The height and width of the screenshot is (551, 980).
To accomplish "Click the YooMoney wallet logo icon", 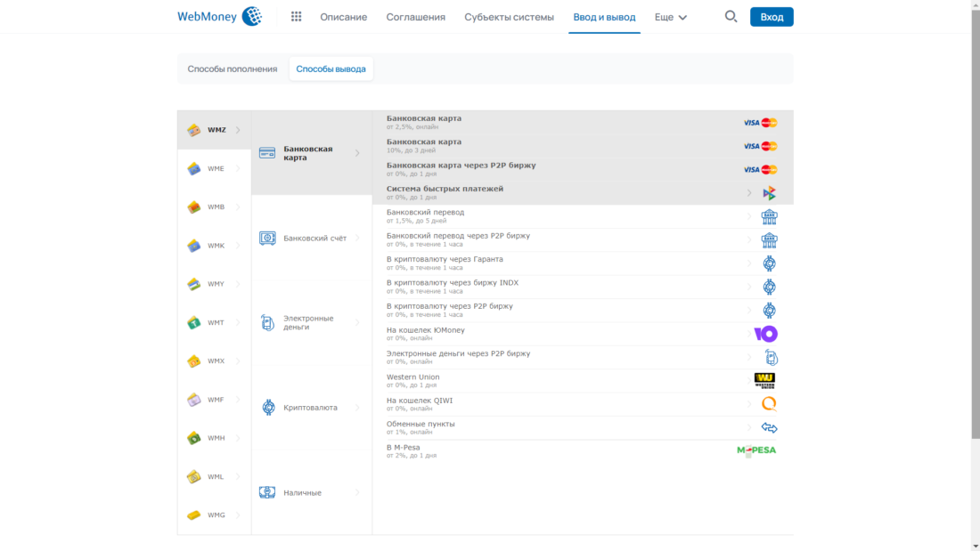I will coord(765,334).
